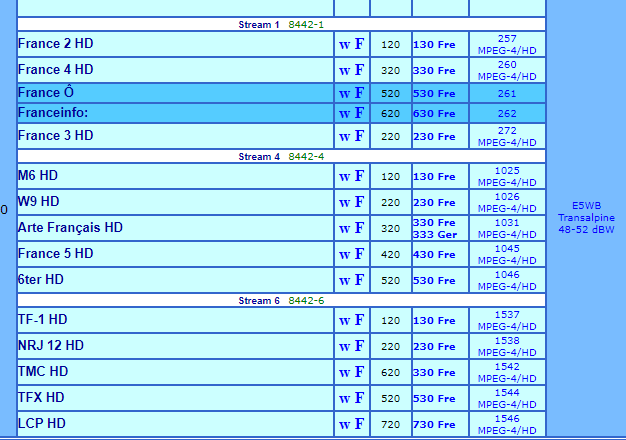Open the F link in France 4 HD row
Image resolution: width=626 pixels, height=440 pixels.
359,69
